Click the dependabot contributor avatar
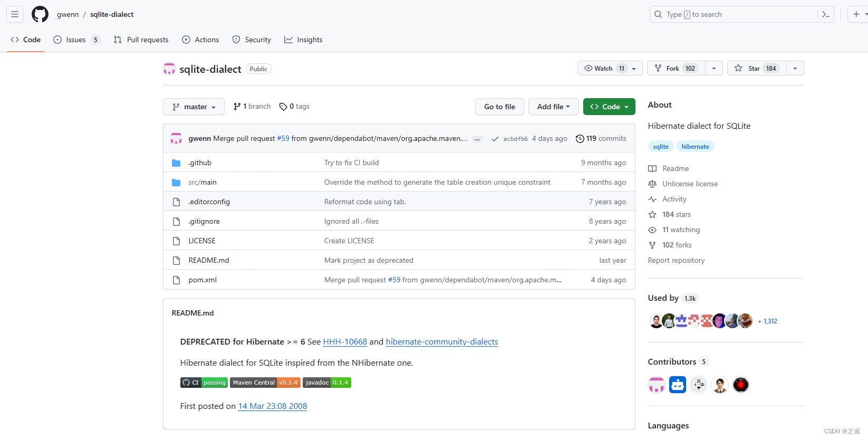The width and height of the screenshot is (868, 439). coord(678,385)
